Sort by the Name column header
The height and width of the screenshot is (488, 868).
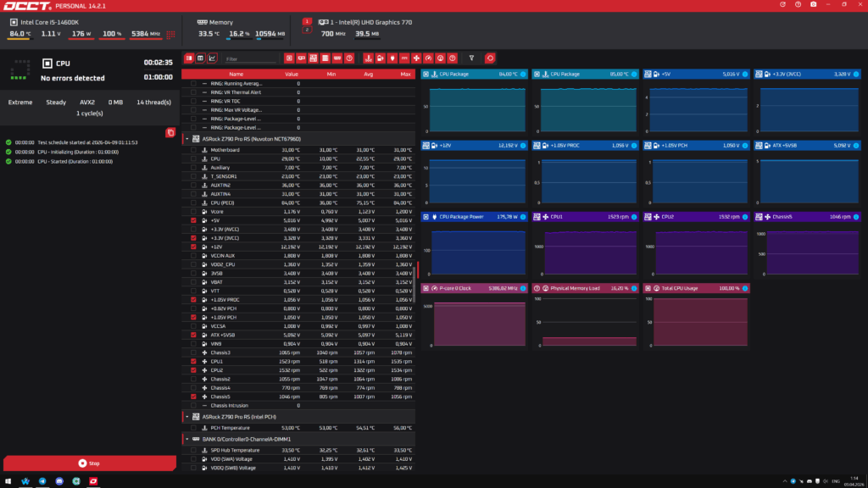pyautogui.click(x=236, y=75)
